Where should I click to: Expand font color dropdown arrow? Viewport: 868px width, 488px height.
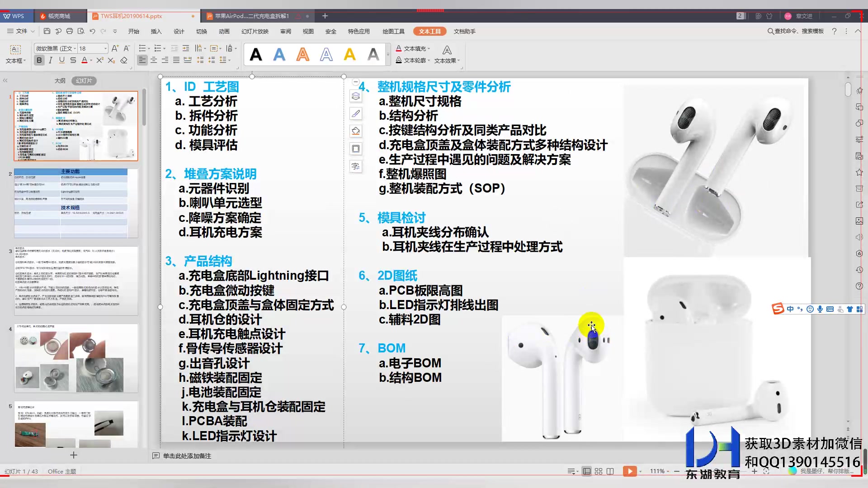91,60
